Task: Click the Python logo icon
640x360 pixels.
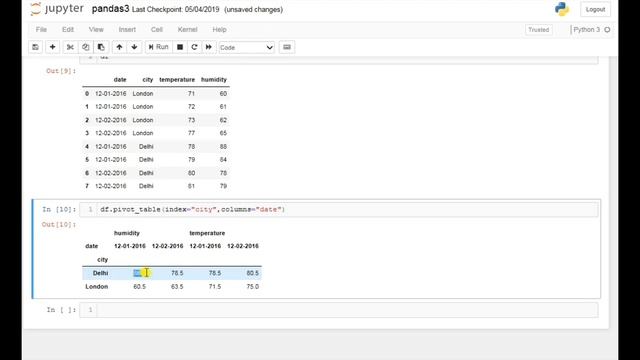Action: [562, 9]
